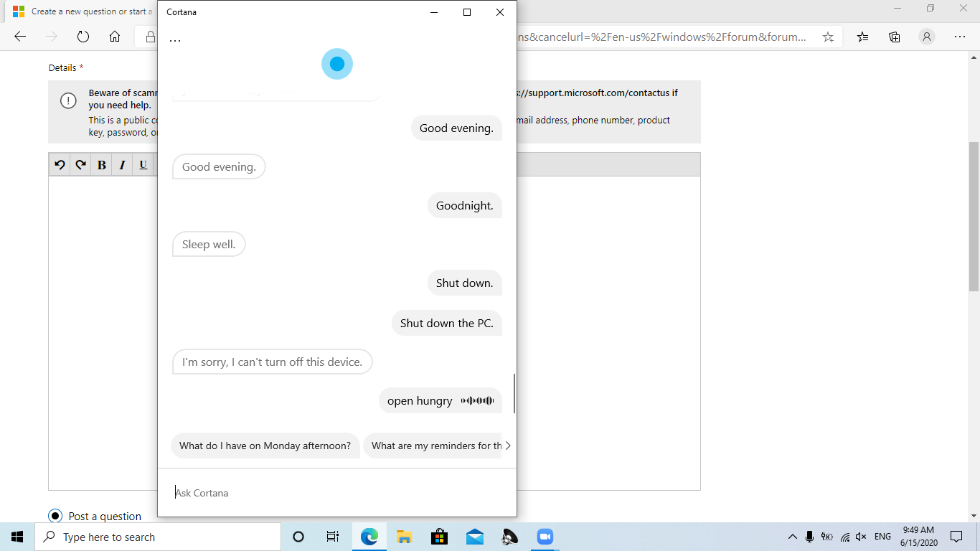Viewport: 980px width, 551px height.
Task: Open Edge profile account icon
Action: 927,37
